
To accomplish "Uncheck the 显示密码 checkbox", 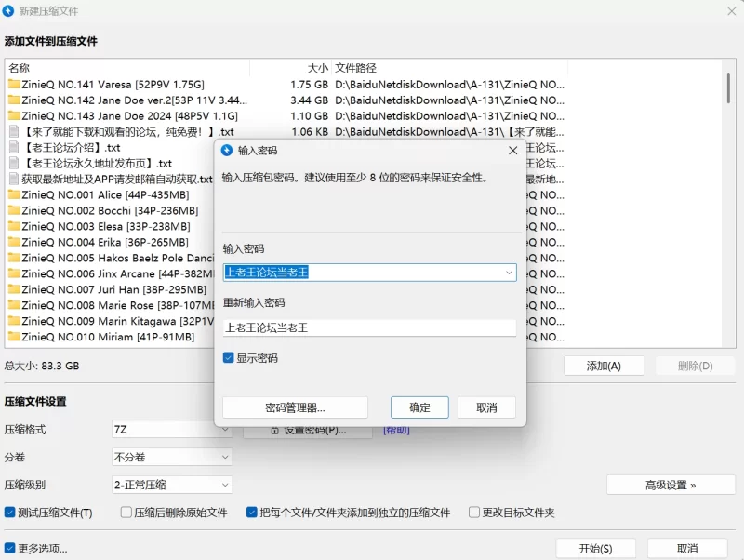I will click(x=228, y=358).
